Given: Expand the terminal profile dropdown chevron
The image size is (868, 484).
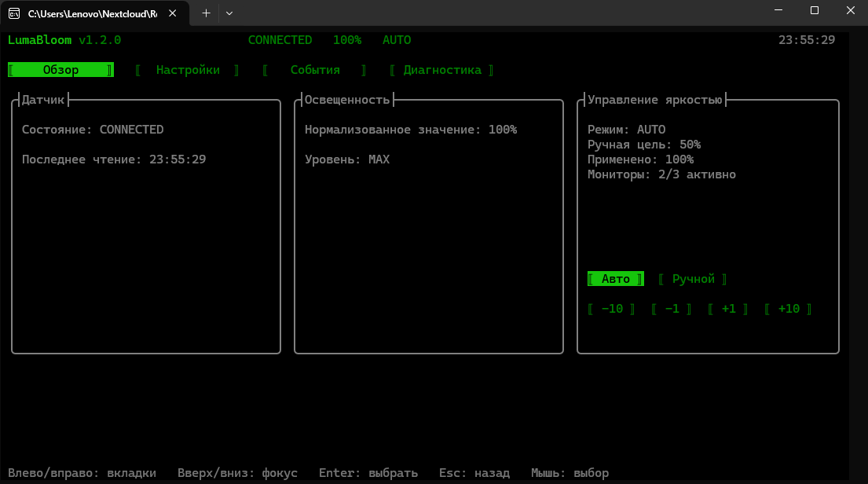Looking at the screenshot, I should pos(229,13).
